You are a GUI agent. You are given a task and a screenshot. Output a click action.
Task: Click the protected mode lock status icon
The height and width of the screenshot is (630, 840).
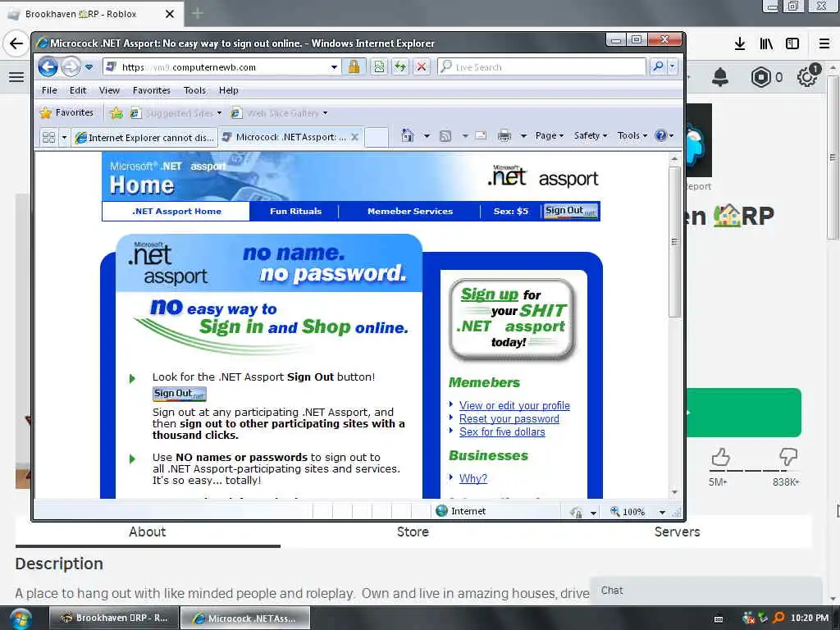(x=577, y=512)
